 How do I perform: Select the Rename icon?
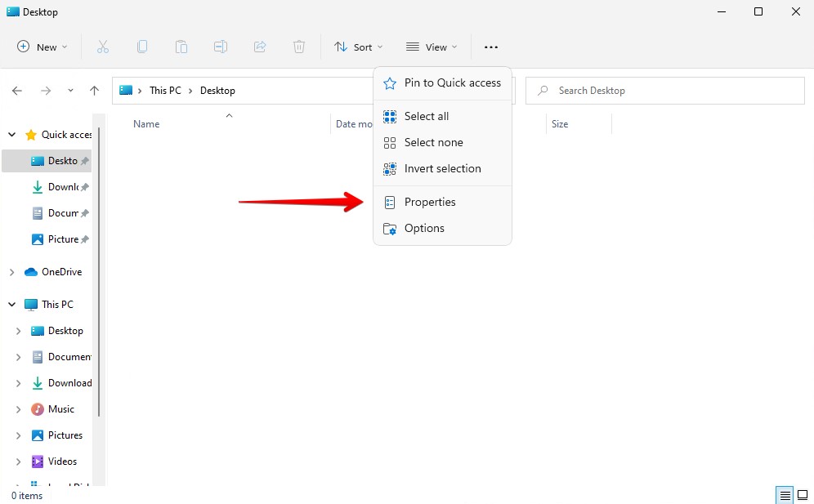(221, 47)
